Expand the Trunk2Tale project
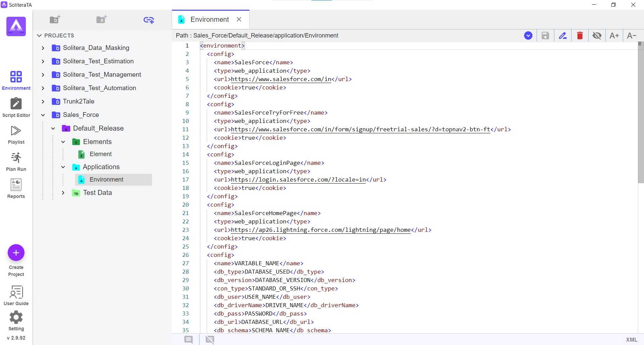The image size is (644, 345). (x=43, y=101)
